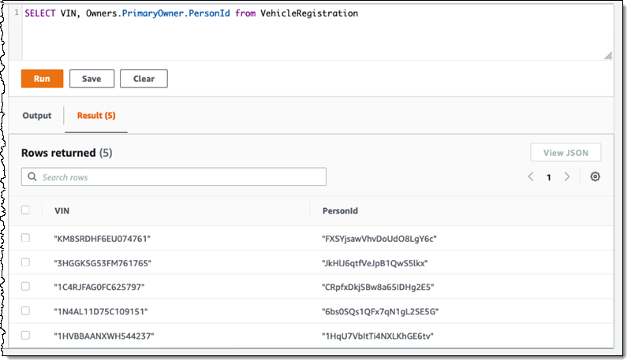This screenshot has width=631, height=364.
Task: Go to previous results page arrow
Action: coord(531,176)
